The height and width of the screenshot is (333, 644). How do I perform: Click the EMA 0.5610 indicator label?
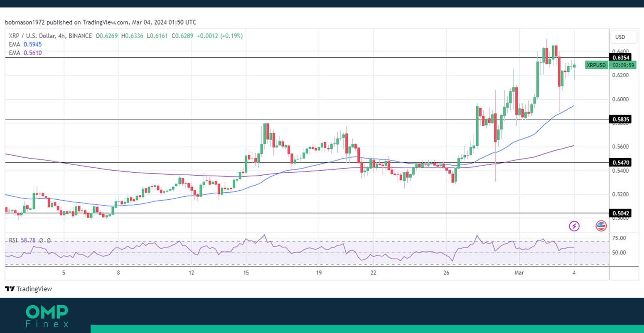25,53
